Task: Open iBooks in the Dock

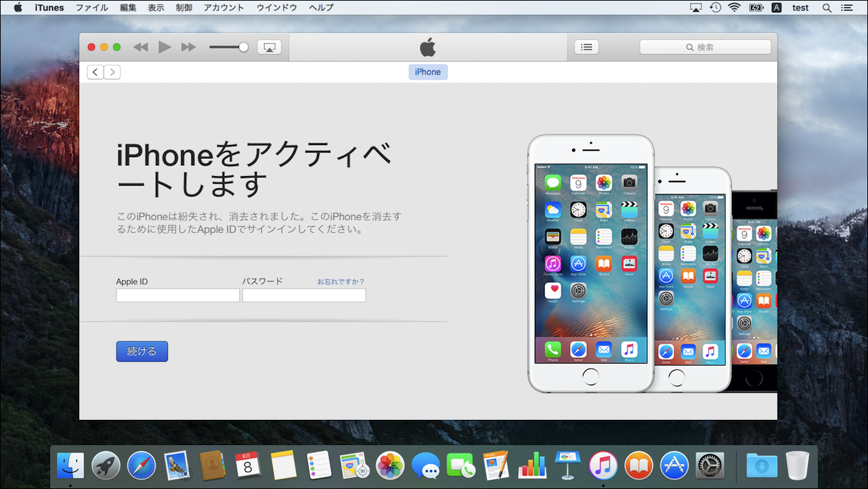Action: click(x=638, y=465)
